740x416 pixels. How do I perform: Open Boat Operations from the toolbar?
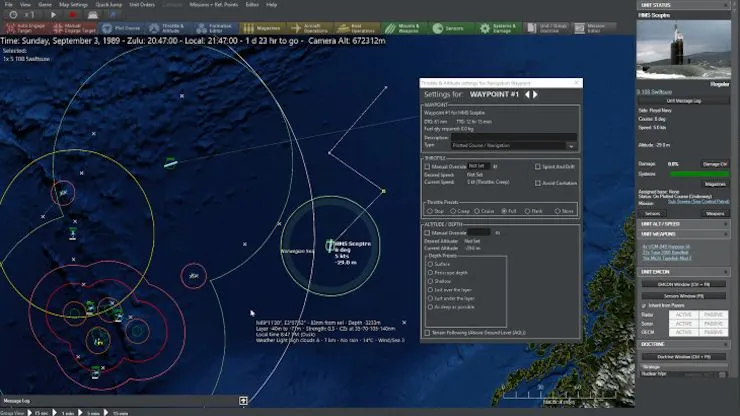357,28
